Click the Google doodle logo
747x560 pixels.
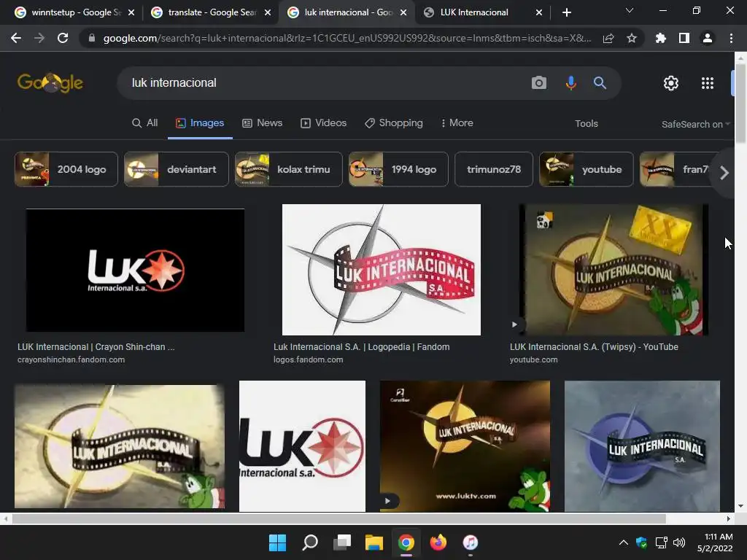[50, 83]
